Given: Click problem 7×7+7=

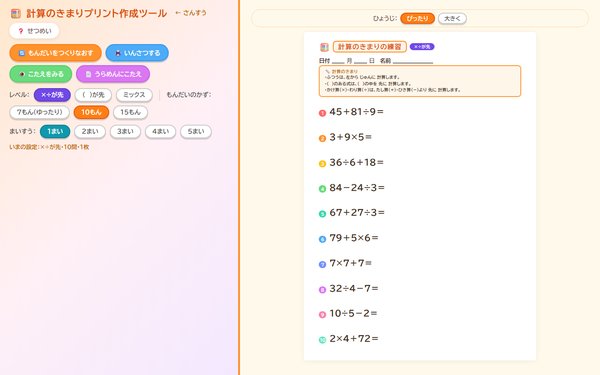Looking at the screenshot, I should pos(350,263).
